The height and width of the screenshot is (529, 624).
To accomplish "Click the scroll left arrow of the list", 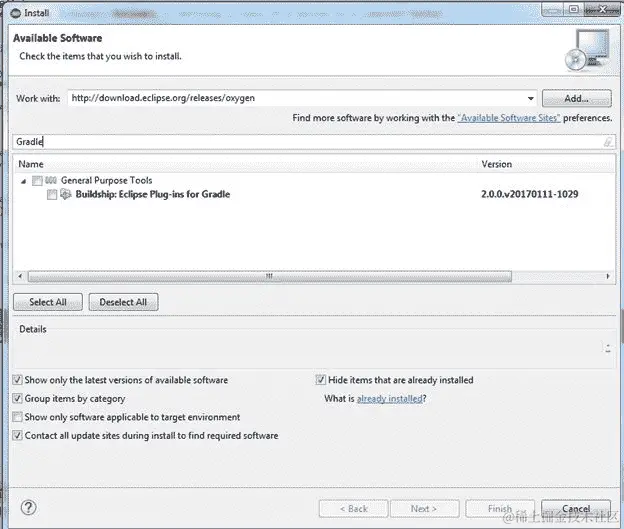I will point(20,276).
